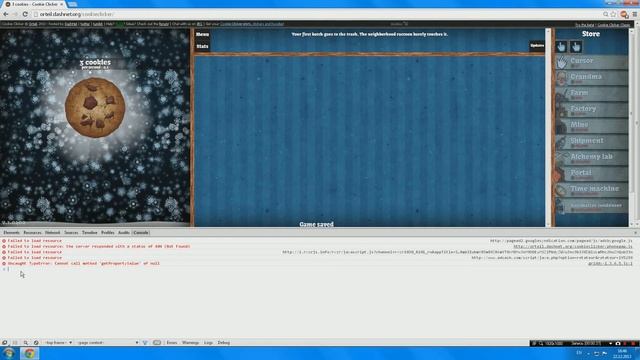Click the Mine icon in the Store

click(562, 126)
